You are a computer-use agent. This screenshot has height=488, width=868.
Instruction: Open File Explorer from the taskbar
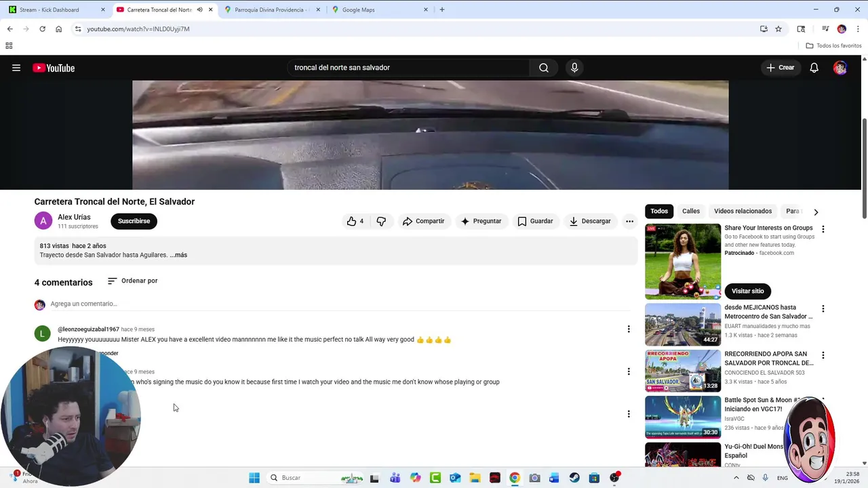coord(475,478)
